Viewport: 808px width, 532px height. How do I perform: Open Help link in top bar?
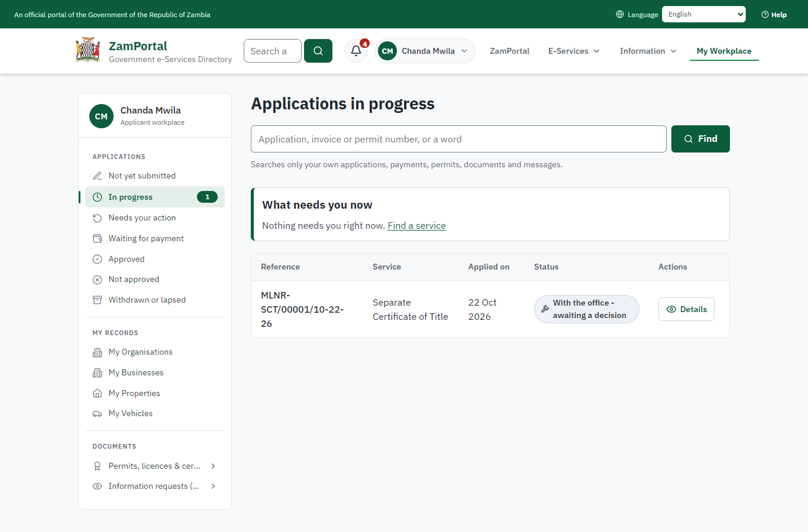click(x=774, y=14)
